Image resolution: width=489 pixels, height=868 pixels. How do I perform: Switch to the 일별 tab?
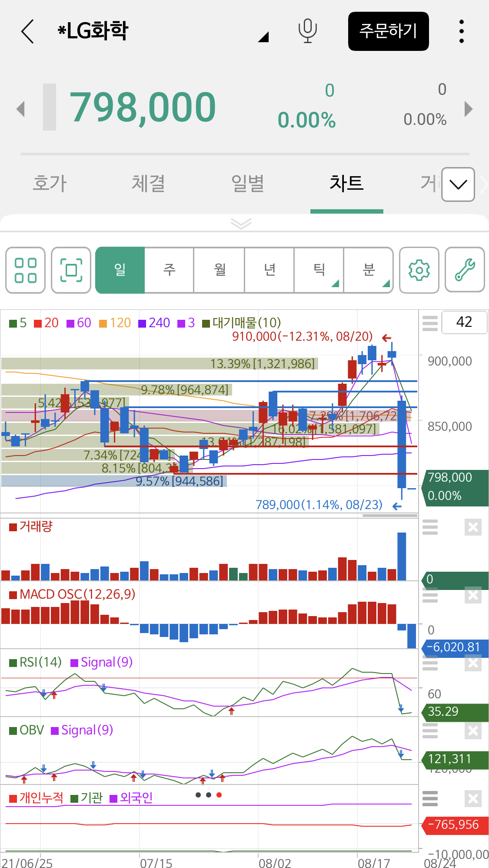248,183
